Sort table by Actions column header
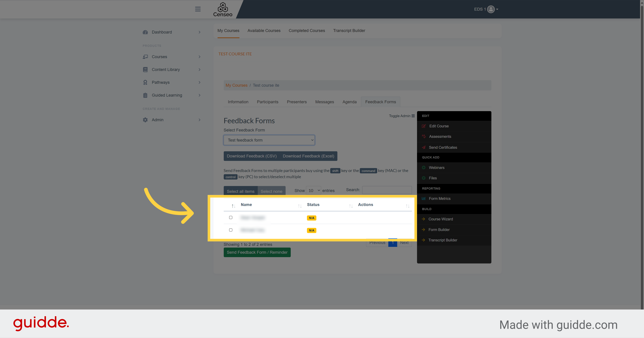The width and height of the screenshot is (644, 338). click(365, 204)
